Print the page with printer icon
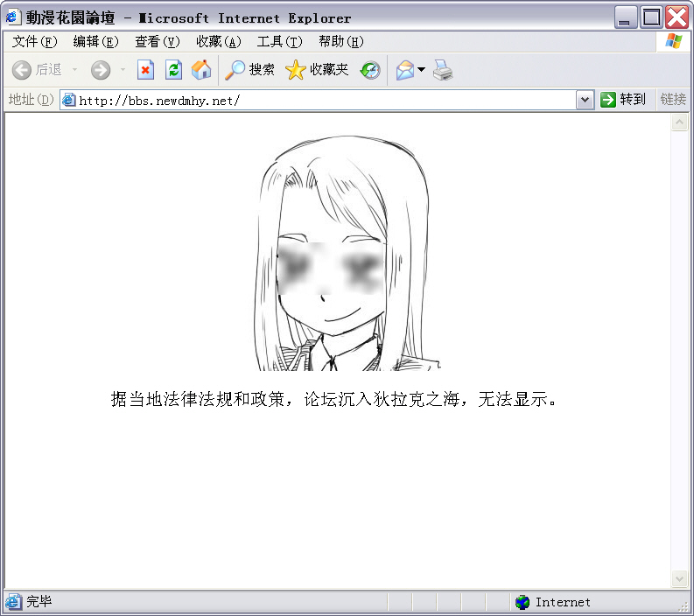 443,70
